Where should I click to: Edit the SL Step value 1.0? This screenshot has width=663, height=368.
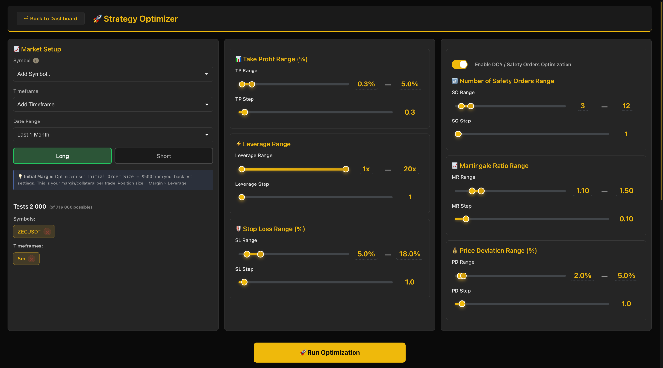tap(409, 282)
